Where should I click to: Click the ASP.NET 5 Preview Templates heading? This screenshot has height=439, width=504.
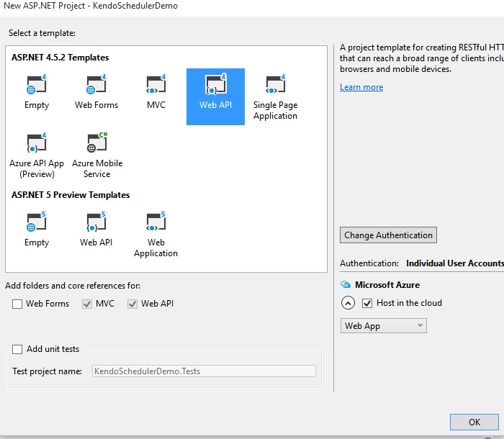tap(71, 195)
